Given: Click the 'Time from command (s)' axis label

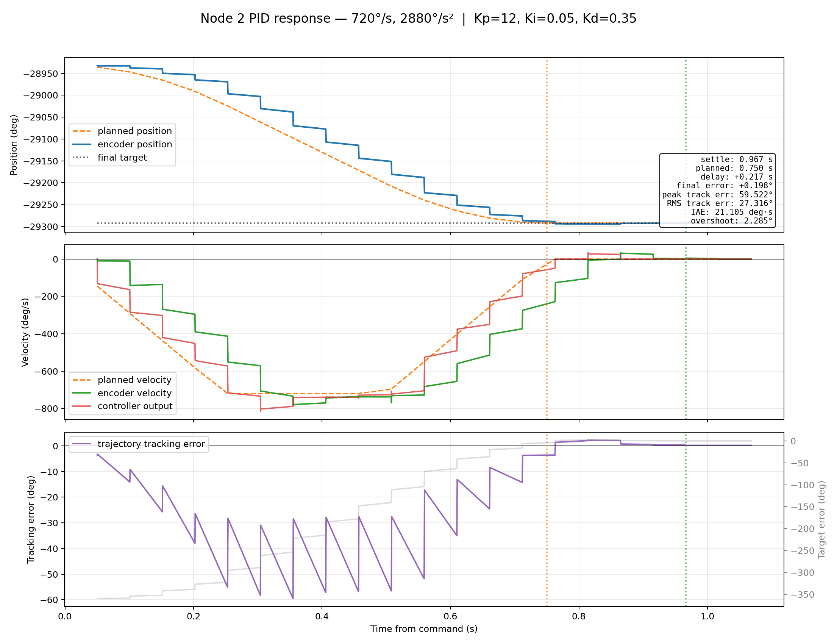Looking at the screenshot, I should point(424,629).
